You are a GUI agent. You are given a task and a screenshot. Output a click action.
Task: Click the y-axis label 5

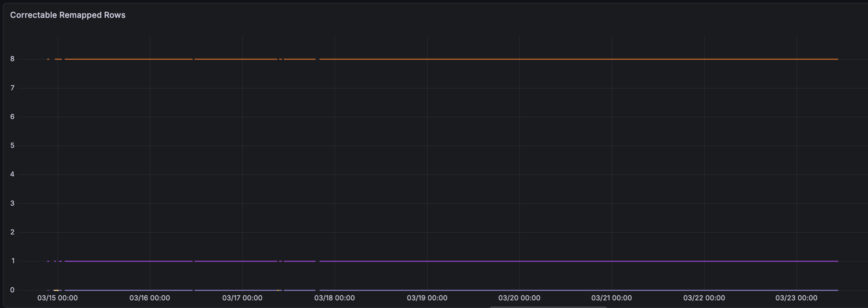pos(12,145)
